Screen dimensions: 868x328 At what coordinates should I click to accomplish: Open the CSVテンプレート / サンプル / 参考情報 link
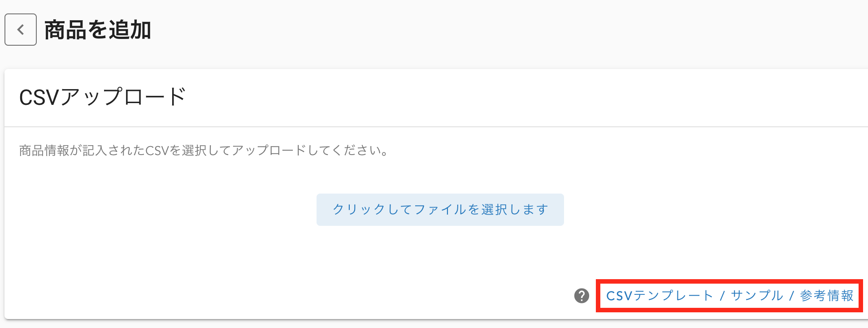pyautogui.click(x=729, y=296)
